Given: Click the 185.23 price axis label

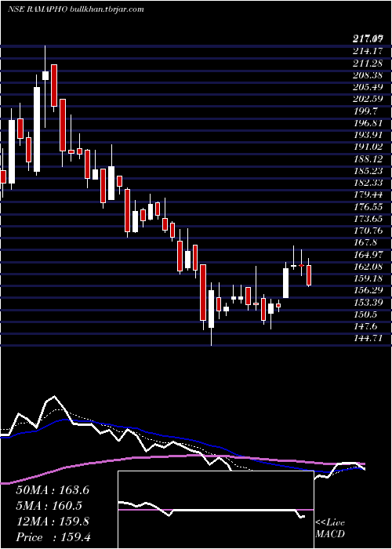Looking at the screenshot, I should pyautogui.click(x=368, y=171).
